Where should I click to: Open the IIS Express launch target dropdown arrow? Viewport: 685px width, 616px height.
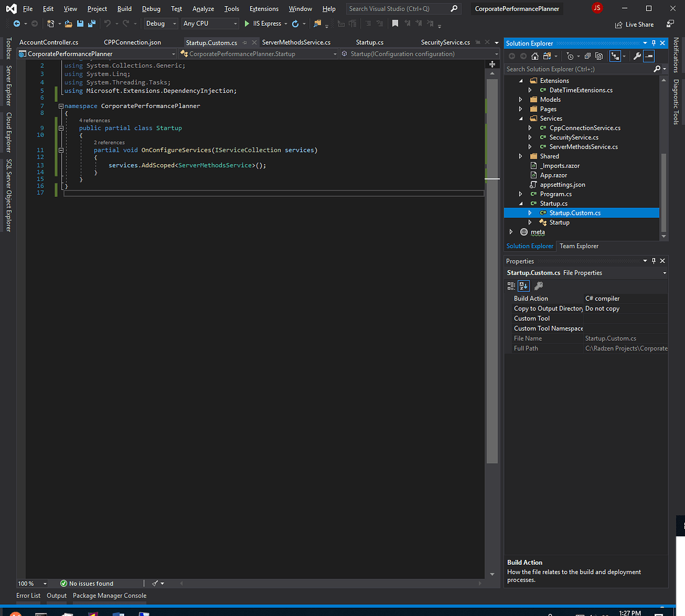286,23
